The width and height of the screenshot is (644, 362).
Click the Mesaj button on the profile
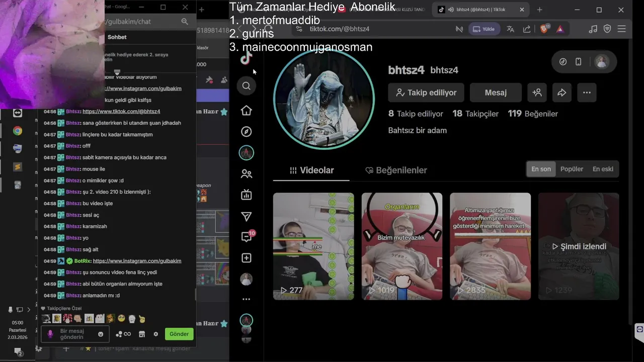pos(496,93)
